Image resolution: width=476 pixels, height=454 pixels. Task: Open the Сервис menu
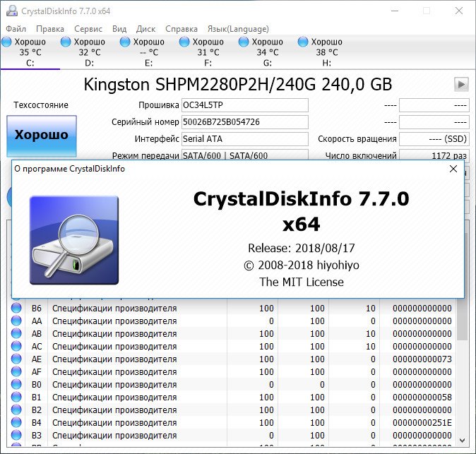[x=88, y=29]
